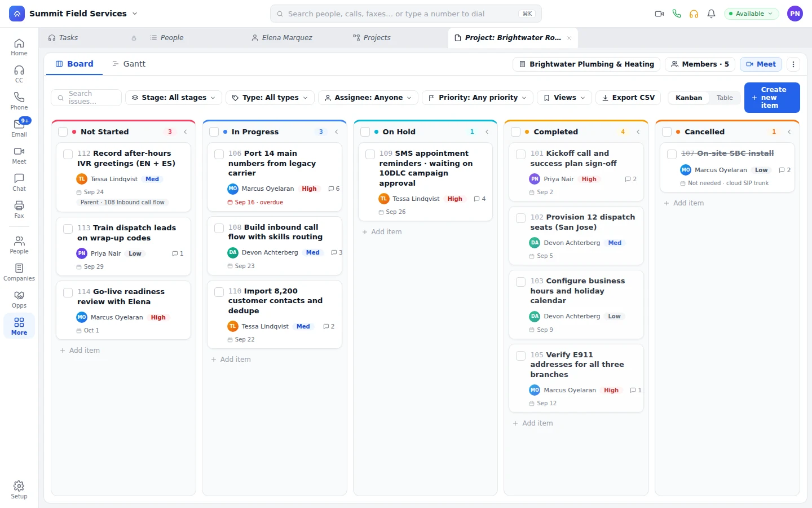Screen dimensions: 812x508
Task: Open the Email sidebar icon
Action: click(19, 128)
